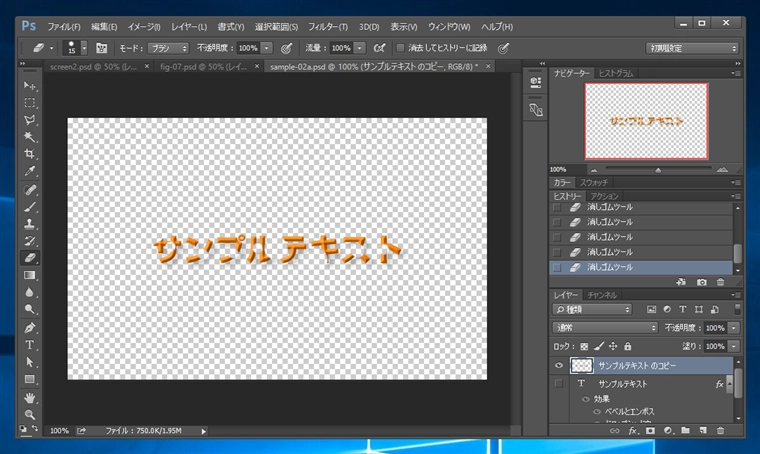
Task: Toggle visibility of ベベルとエンボス effect
Action: (597, 412)
